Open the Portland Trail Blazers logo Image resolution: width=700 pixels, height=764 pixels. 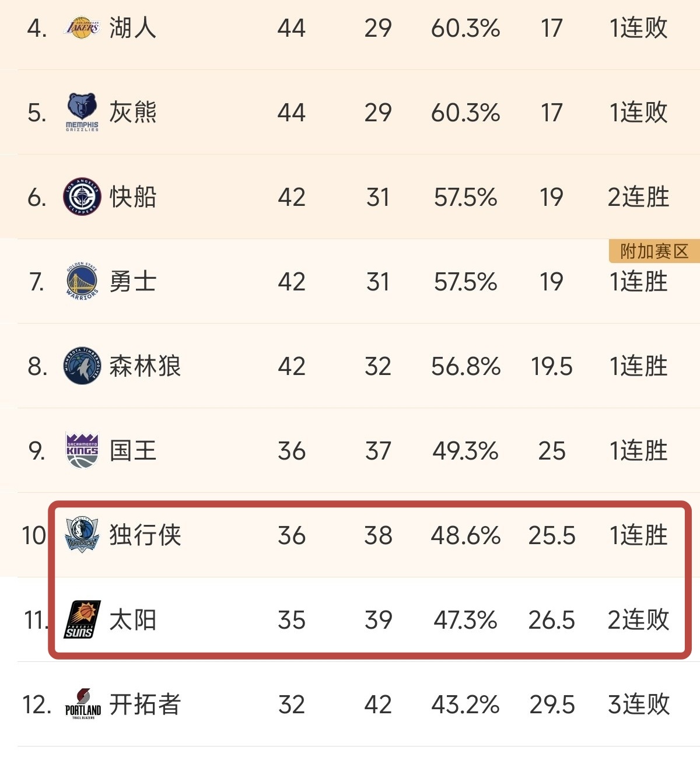83,704
